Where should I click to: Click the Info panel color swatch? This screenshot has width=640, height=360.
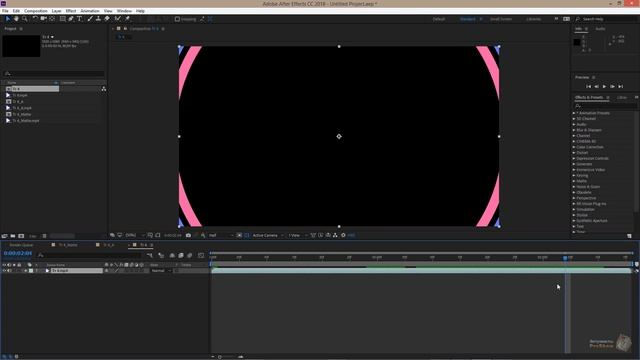[577, 42]
